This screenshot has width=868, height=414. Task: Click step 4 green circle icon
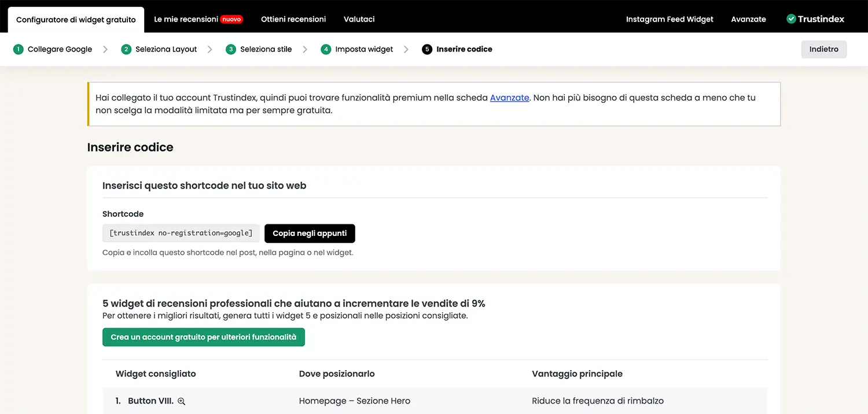(x=326, y=49)
